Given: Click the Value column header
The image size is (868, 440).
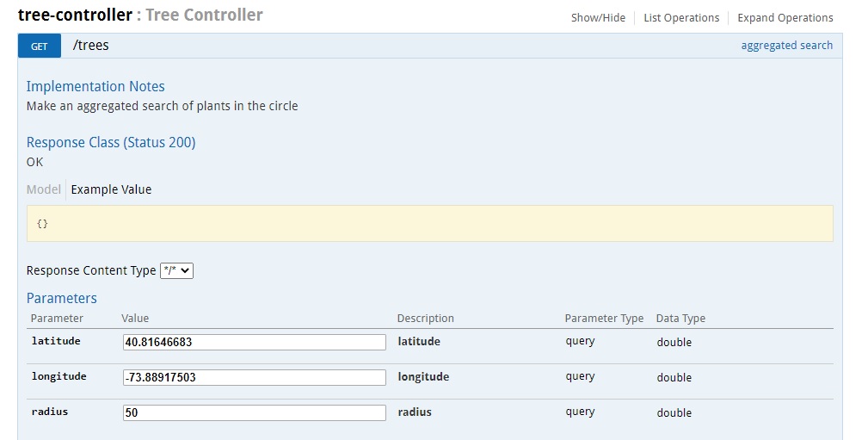Looking at the screenshot, I should pos(135,319).
